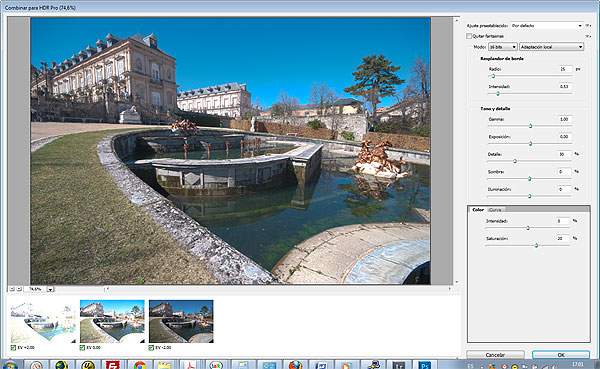The height and width of the screenshot is (369, 600).
Task: Open the folder explorer taskbar icon
Action: (165, 364)
